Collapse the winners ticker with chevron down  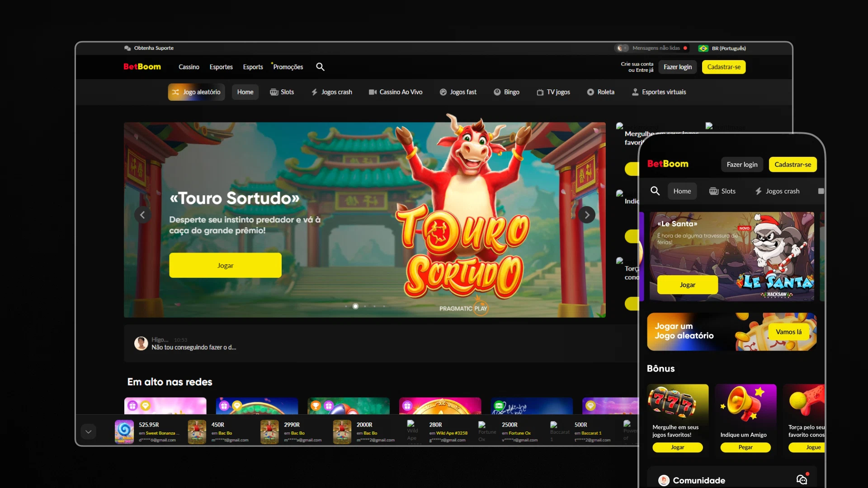point(89,432)
